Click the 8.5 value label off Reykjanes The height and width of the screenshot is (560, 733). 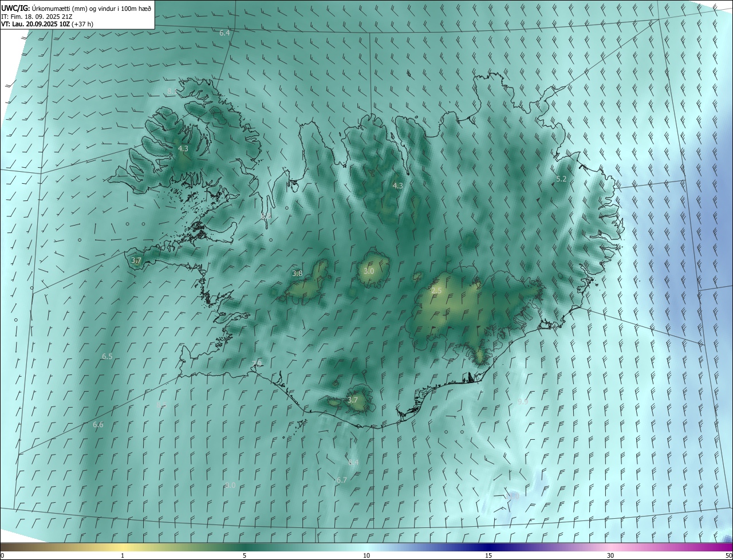161,405
